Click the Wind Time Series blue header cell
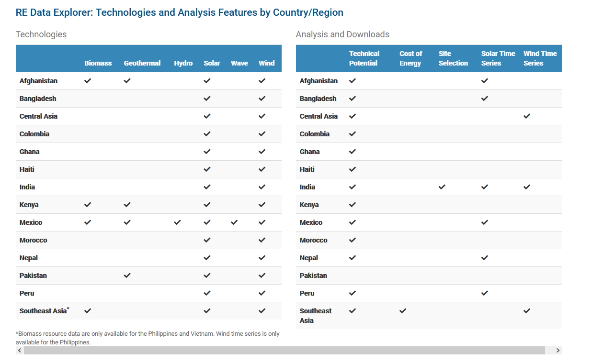592x364 pixels. point(539,58)
